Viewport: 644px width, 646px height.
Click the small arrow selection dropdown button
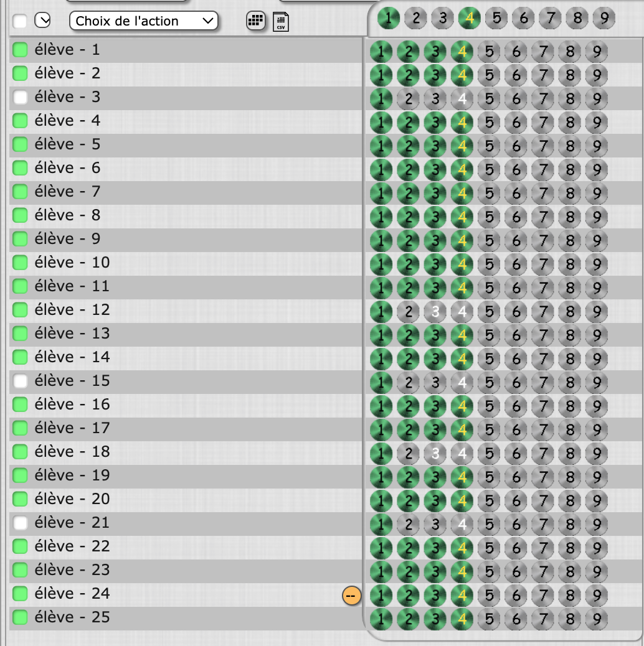pyautogui.click(x=42, y=21)
